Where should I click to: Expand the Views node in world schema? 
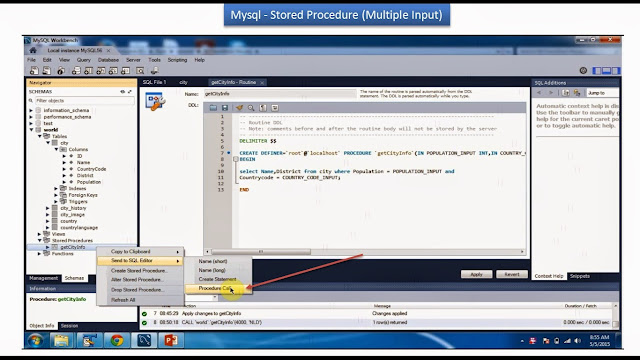40,234
